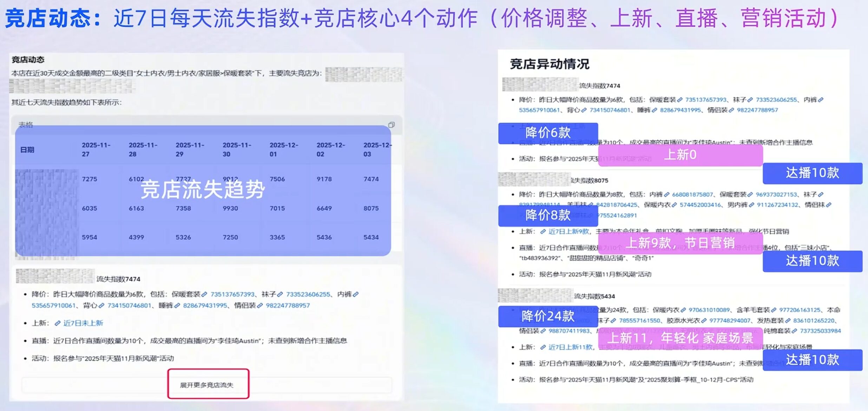Image resolution: width=868 pixels, height=411 pixels.
Task: Open link 733523606255 in right 竞店异动情况 panel
Action: (776, 100)
